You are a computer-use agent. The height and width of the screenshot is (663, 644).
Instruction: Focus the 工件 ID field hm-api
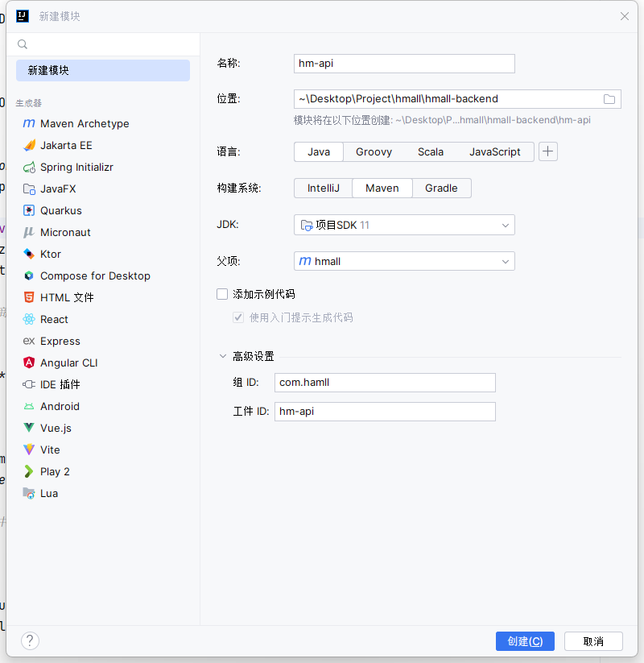(x=385, y=412)
